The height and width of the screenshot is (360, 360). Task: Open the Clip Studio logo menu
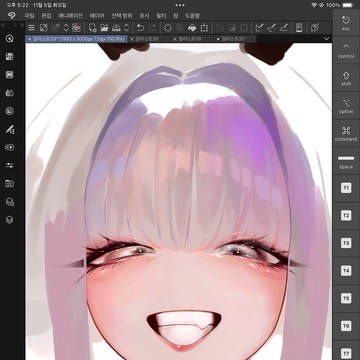(11, 16)
